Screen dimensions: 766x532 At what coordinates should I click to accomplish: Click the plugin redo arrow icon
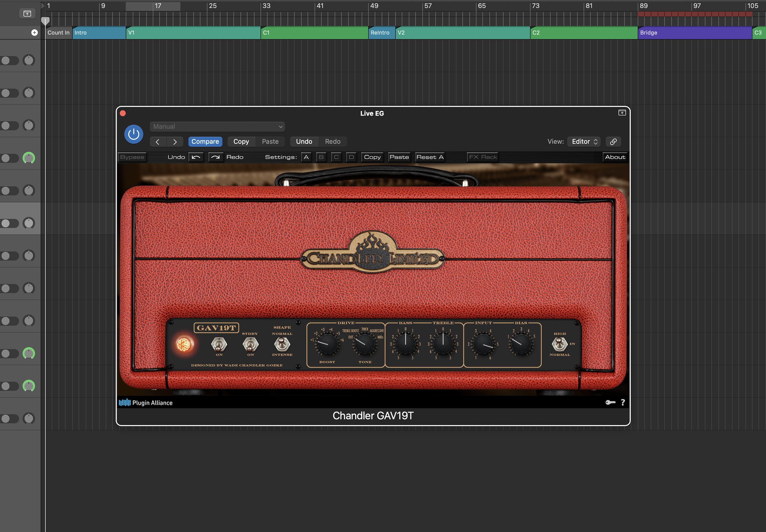[215, 157]
